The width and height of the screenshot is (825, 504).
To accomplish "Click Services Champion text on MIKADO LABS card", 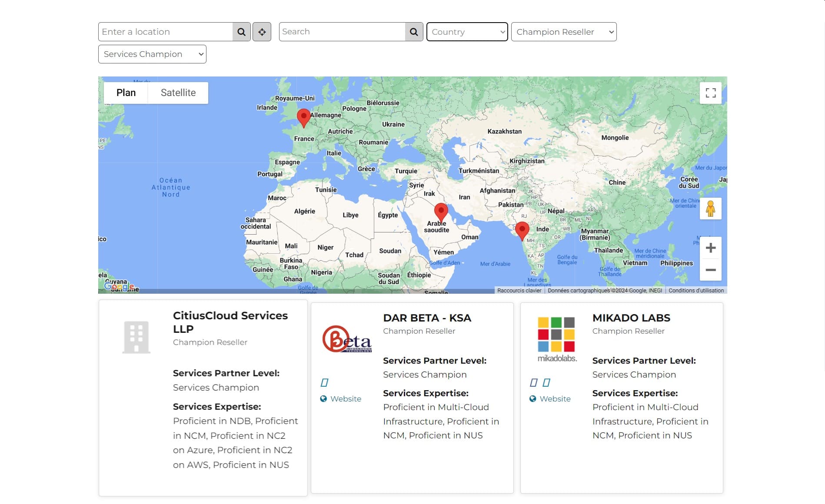I will point(634,375).
